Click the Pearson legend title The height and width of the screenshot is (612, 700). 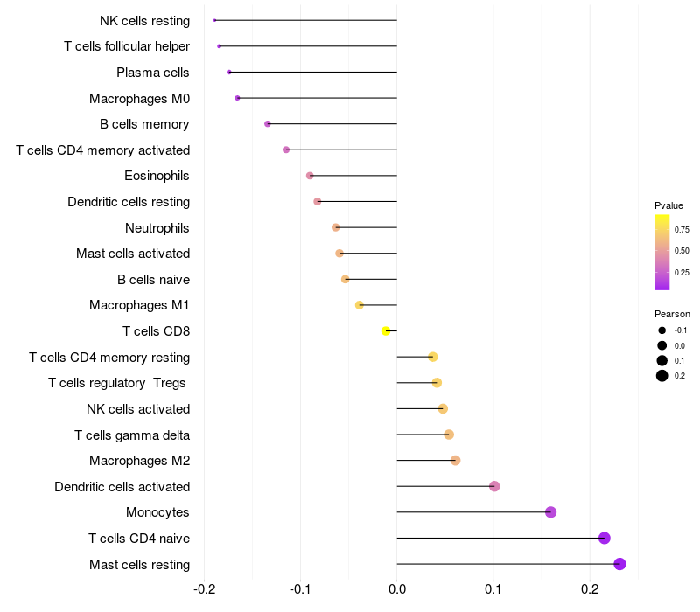click(x=672, y=314)
